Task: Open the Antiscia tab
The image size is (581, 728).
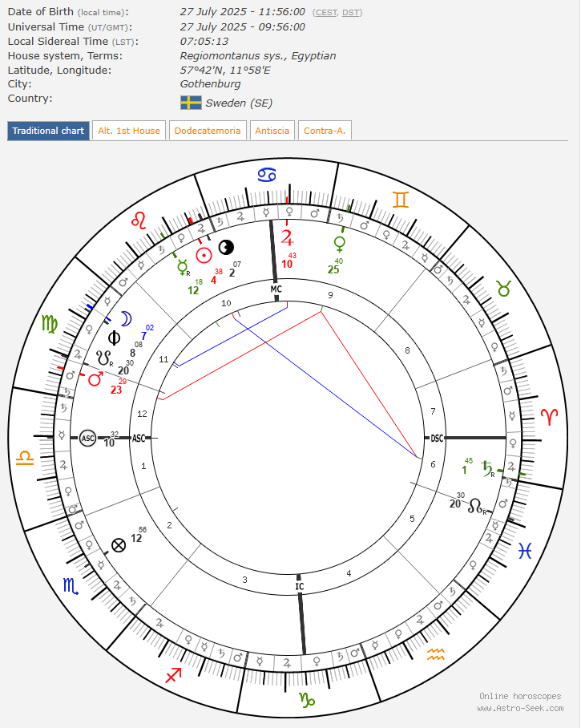Action: point(272,131)
